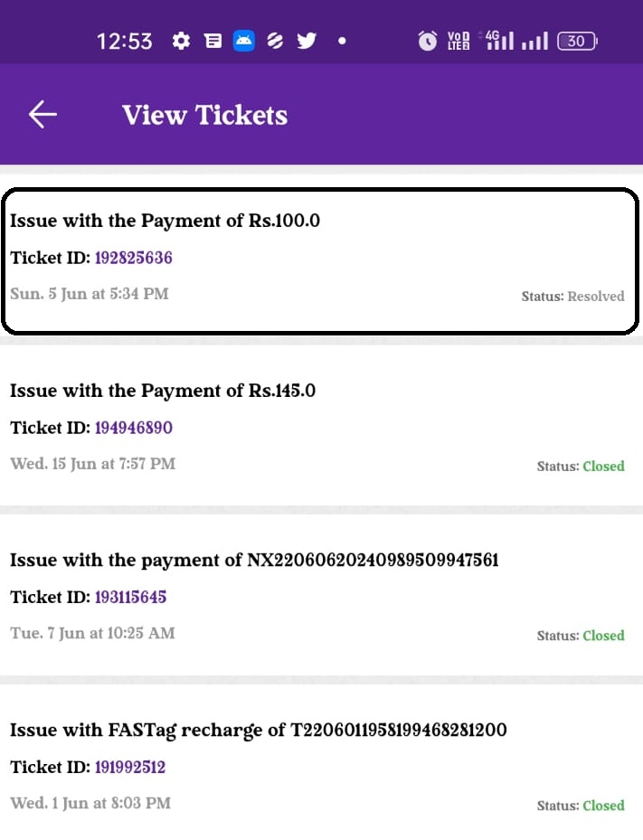Tap the message notification icon in status bar
Image resolution: width=643 pixels, height=840 pixels.
coord(213,41)
